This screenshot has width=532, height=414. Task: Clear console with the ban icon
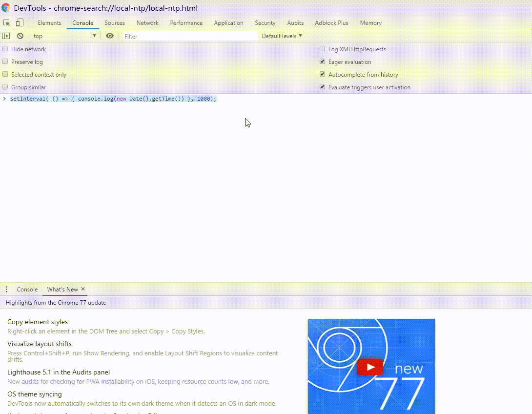tap(20, 36)
